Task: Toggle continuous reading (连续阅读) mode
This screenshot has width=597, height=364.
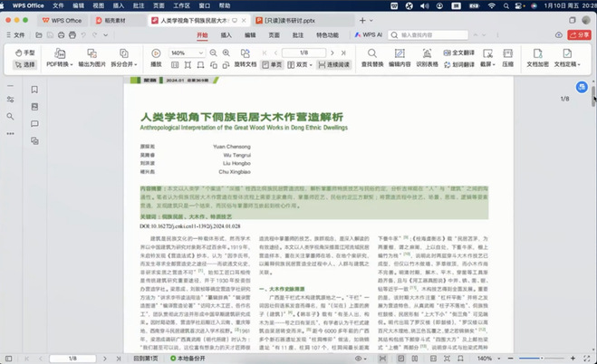Action: pos(334,65)
